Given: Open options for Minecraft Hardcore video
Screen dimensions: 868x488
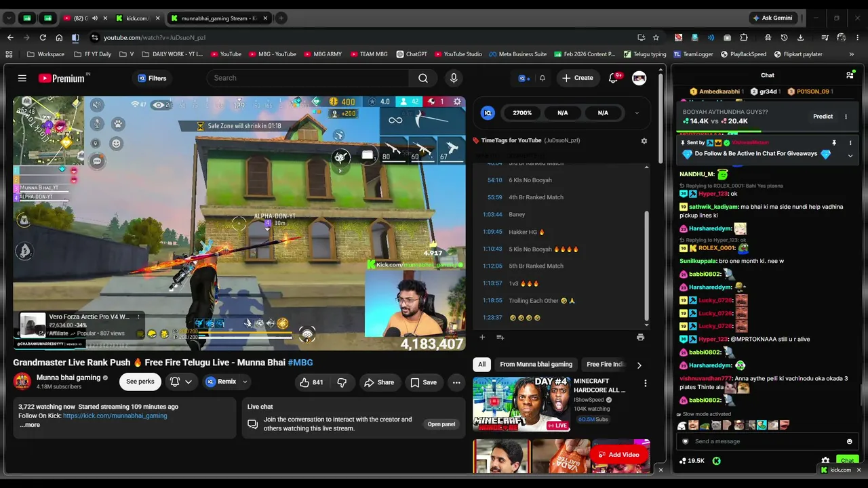Looking at the screenshot, I should pyautogui.click(x=645, y=384).
